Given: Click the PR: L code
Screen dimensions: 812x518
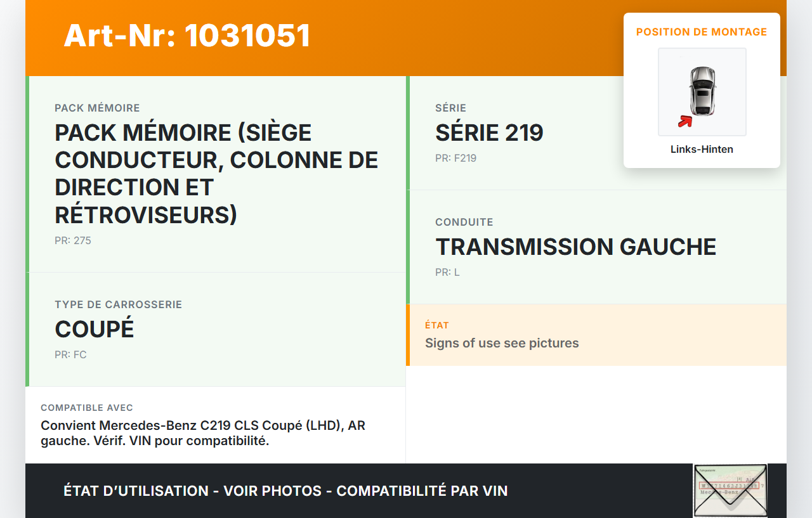Looking at the screenshot, I should pyautogui.click(x=447, y=273).
